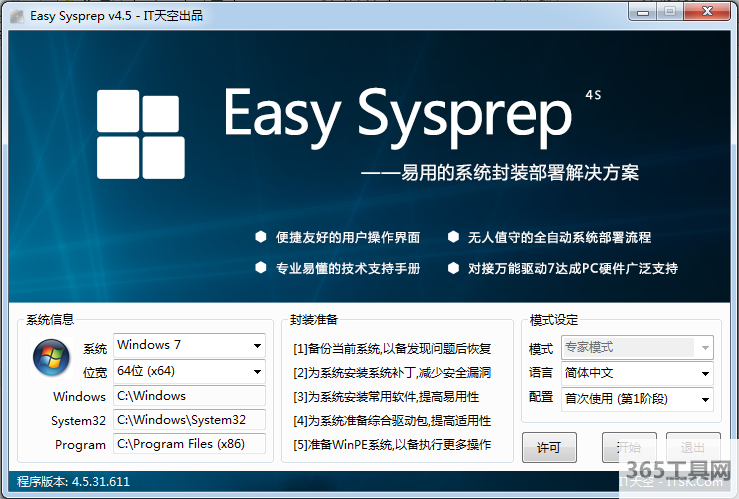
Task: Click the hexagon bullet beside 无人值守的全自动系统部署流程
Action: [453, 237]
